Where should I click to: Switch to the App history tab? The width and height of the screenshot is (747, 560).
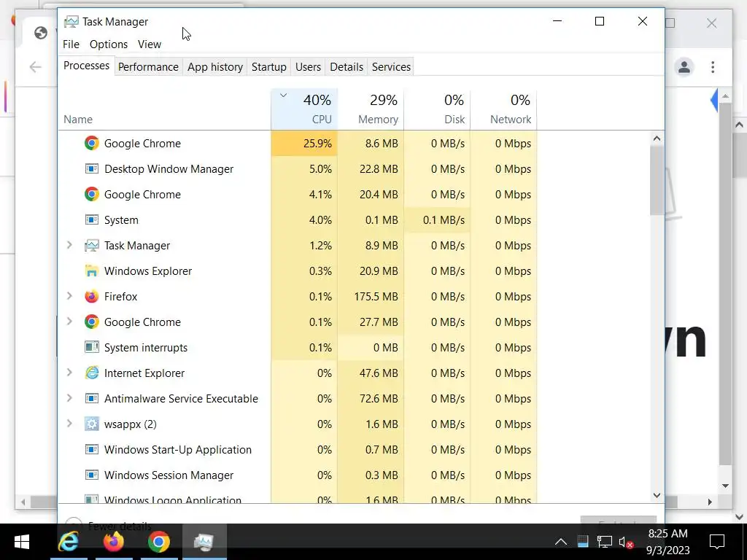pos(215,66)
